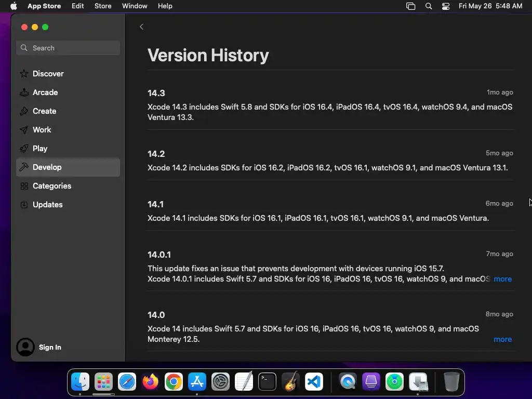Open the Help menu
This screenshot has width=532, height=399.
[x=165, y=6]
